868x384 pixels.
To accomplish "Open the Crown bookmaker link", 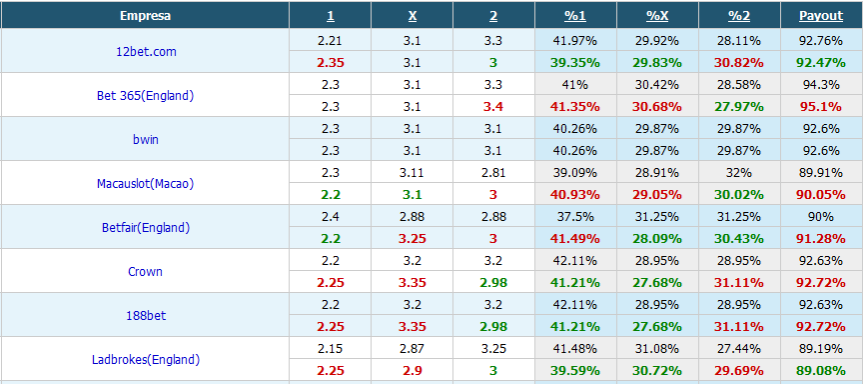I will (146, 272).
